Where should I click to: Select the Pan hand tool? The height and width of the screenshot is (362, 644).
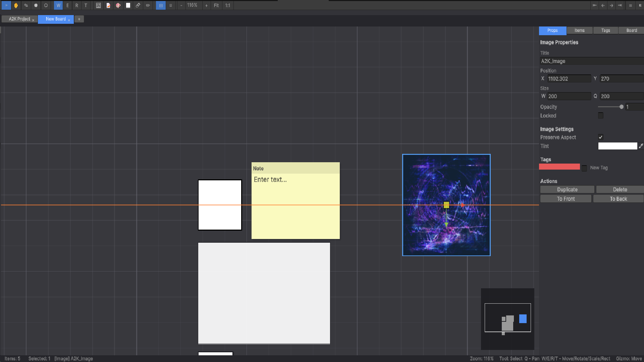16,5
